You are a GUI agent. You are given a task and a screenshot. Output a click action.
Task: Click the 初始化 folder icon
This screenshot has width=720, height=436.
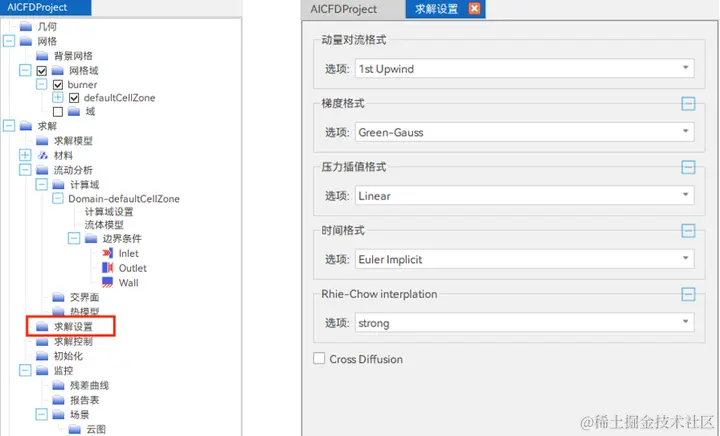tap(42, 356)
